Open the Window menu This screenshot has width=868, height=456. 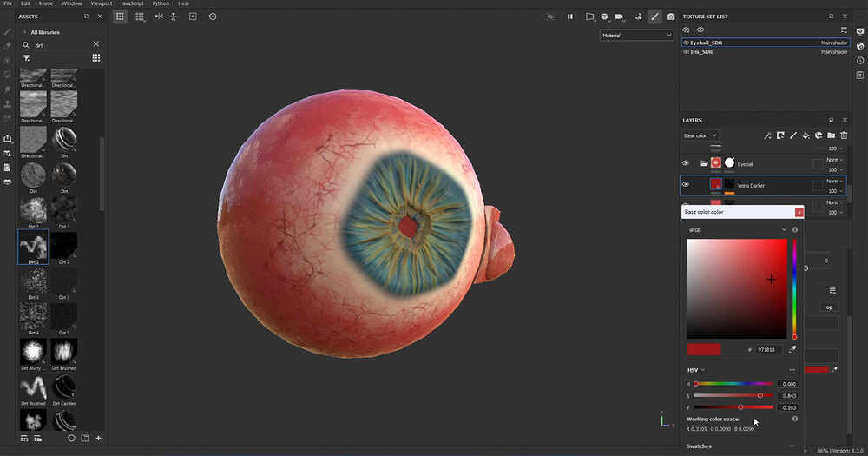[x=71, y=3]
